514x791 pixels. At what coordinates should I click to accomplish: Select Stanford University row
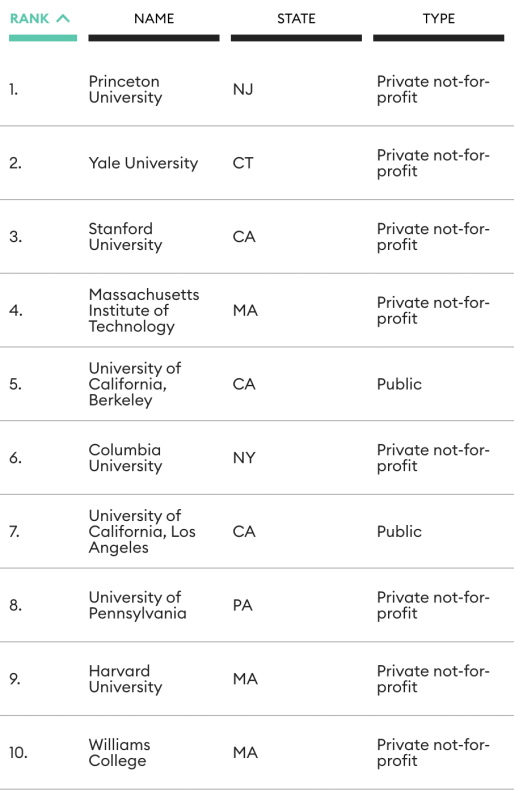pyautogui.click(x=257, y=237)
